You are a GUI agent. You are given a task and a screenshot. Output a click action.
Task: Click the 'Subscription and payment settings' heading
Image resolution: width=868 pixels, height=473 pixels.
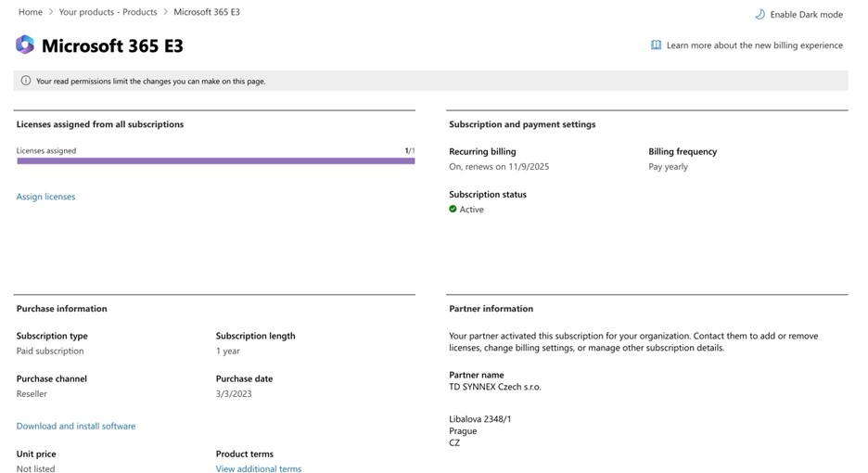[522, 124]
